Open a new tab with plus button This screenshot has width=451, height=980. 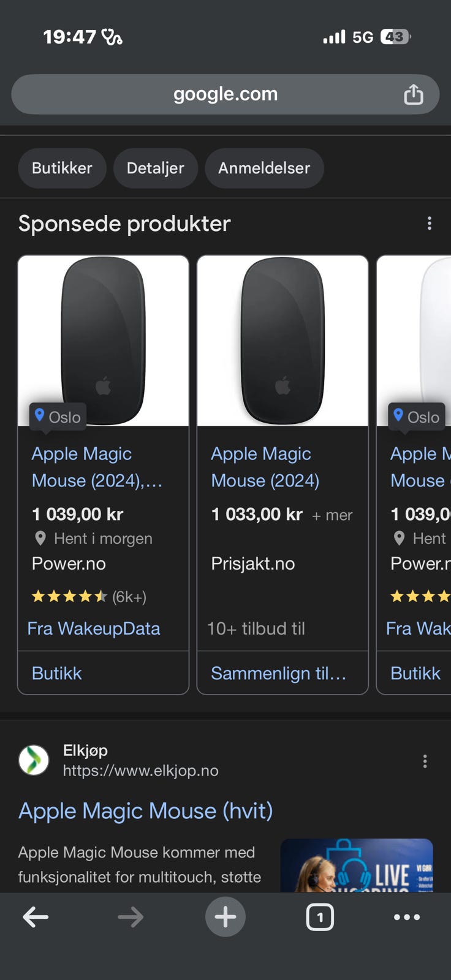(225, 917)
